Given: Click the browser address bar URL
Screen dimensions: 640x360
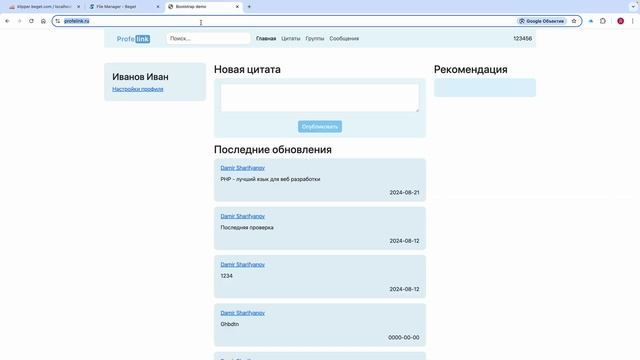Looking at the screenshot, I should 76,21.
